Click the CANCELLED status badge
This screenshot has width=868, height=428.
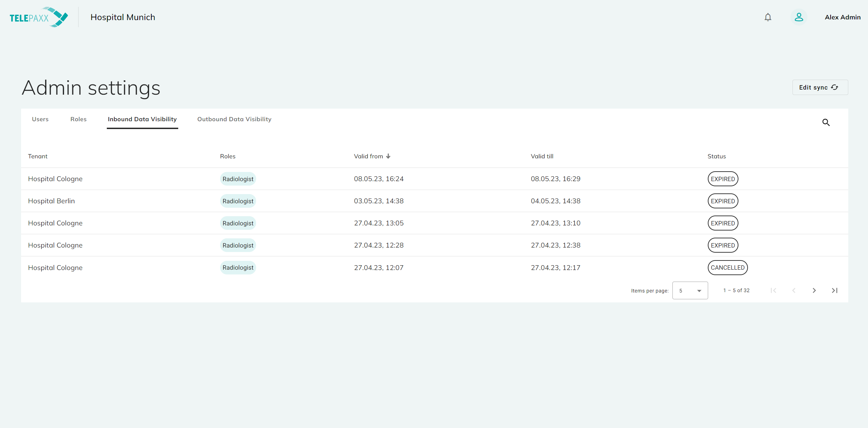728,268
